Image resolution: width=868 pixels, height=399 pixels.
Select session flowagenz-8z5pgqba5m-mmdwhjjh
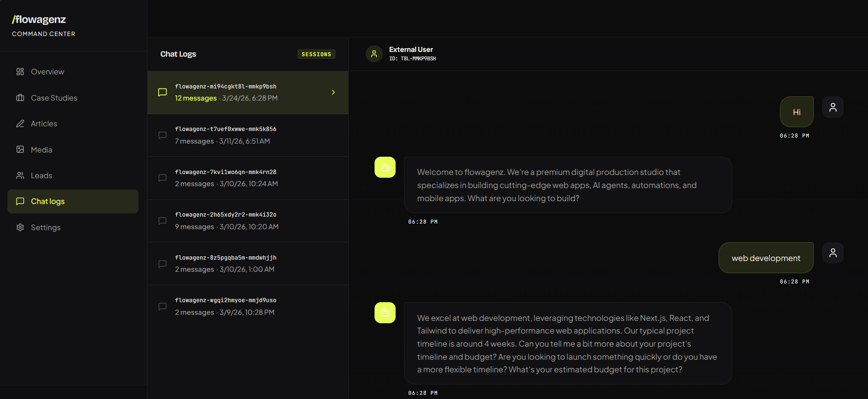point(248,264)
